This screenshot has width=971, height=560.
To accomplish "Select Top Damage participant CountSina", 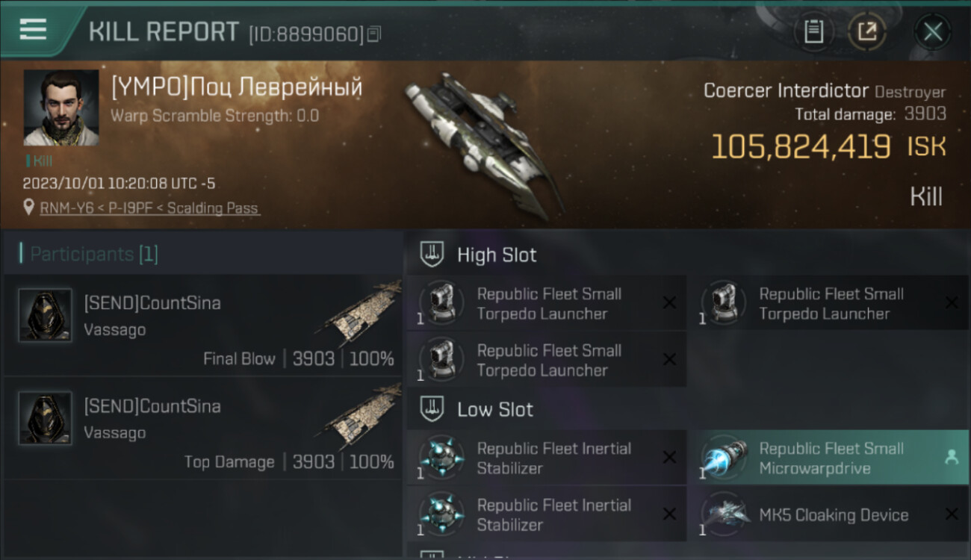I will pyautogui.click(x=202, y=429).
